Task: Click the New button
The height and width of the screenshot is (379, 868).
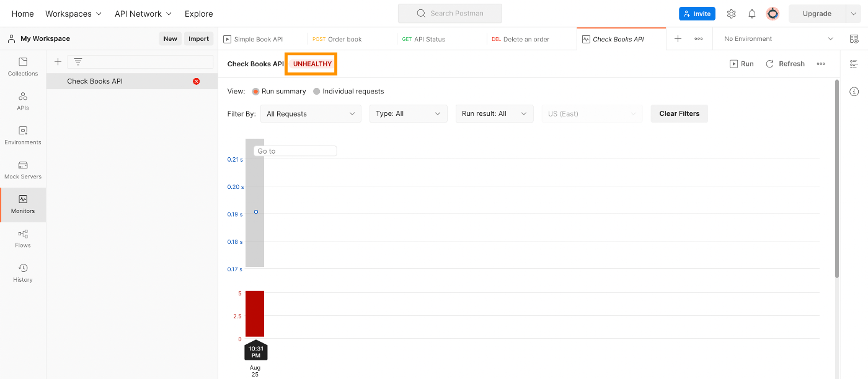Action: coord(170,38)
